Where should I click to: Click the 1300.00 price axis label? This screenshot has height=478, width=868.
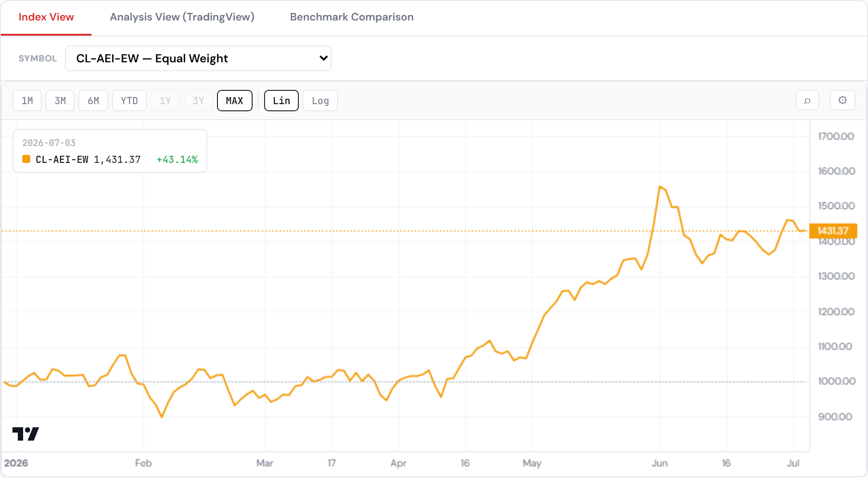[836, 276]
